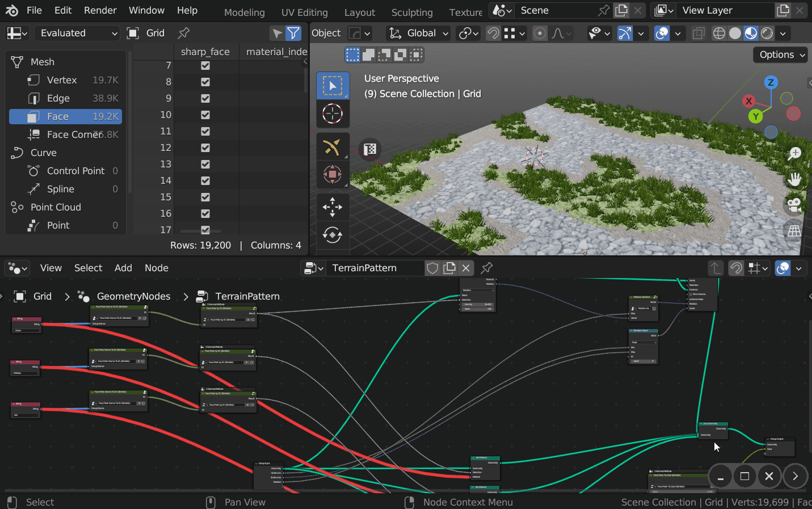The image size is (812, 509).
Task: Open the Add menu in node editor
Action: pyautogui.click(x=123, y=268)
